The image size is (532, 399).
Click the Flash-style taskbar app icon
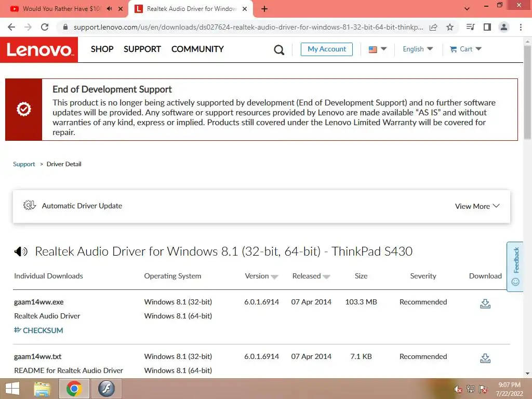(107, 389)
